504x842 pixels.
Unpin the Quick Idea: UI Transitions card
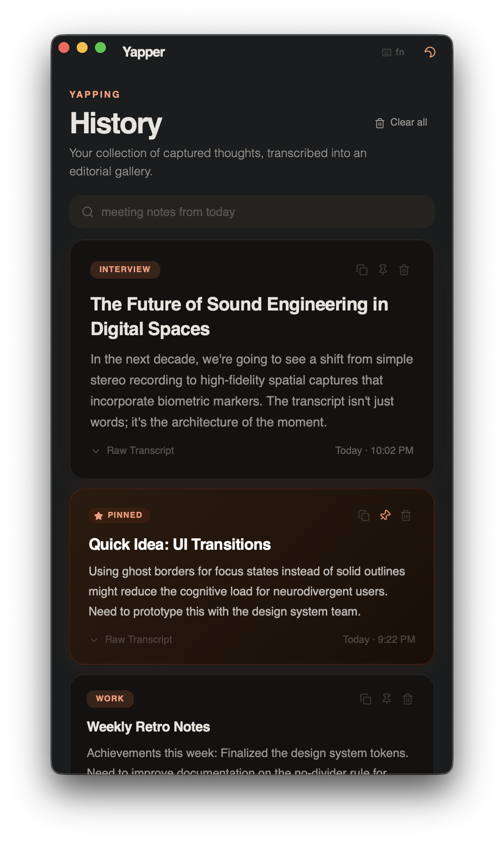point(385,516)
